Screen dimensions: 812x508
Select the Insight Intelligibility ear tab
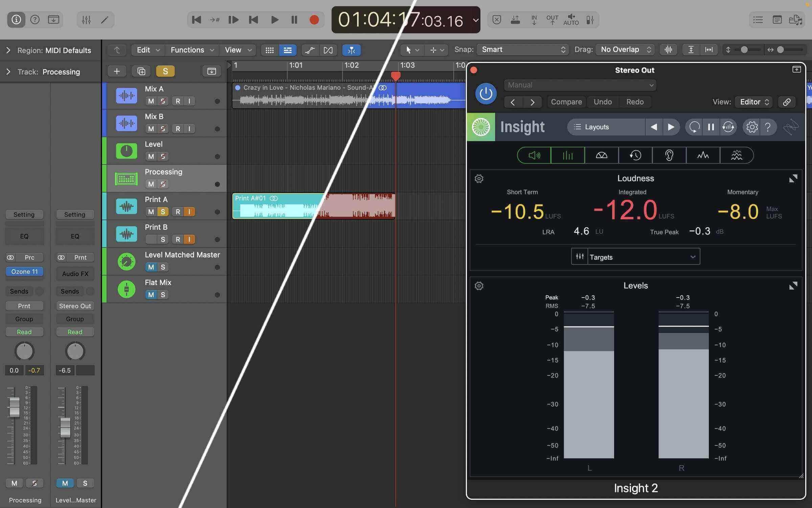[669, 155]
